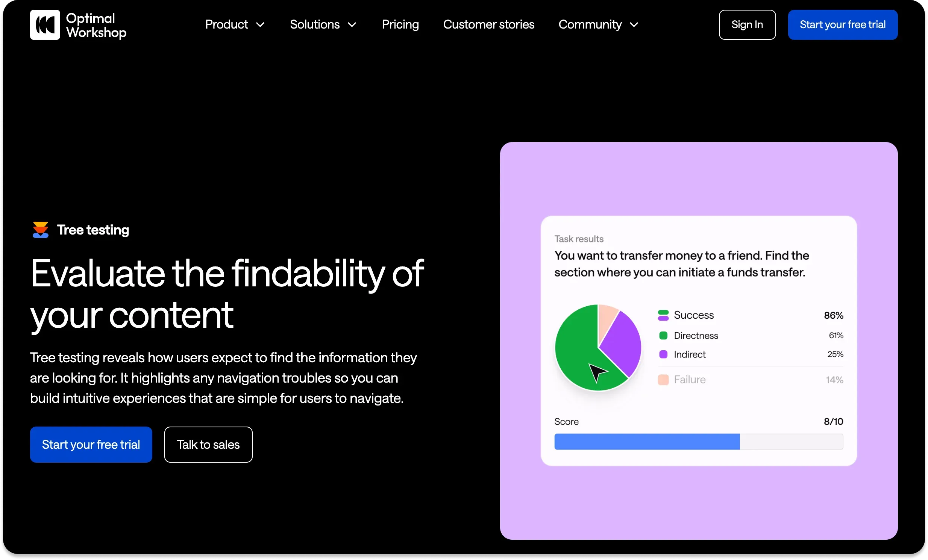This screenshot has height=560, width=928.
Task: Click the Success legend color marker
Action: pyautogui.click(x=664, y=315)
